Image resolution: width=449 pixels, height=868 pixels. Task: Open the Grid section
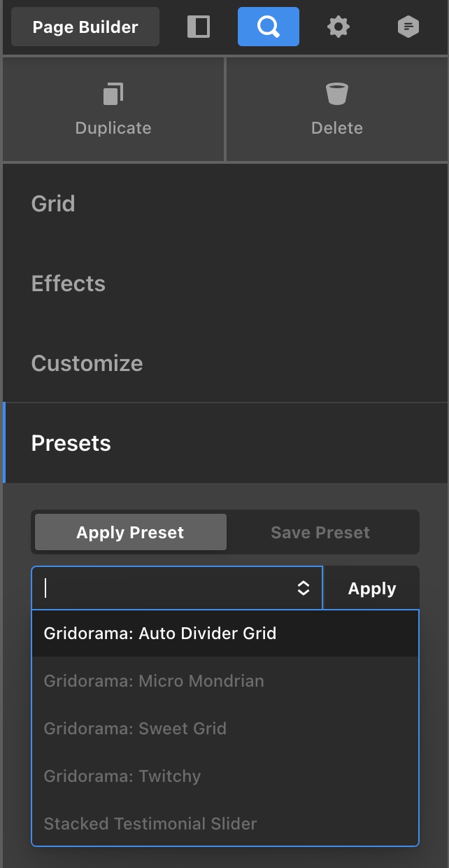pyautogui.click(x=225, y=204)
